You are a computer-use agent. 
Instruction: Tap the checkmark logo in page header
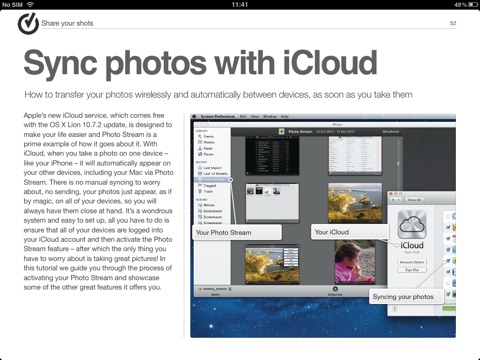pos(28,23)
